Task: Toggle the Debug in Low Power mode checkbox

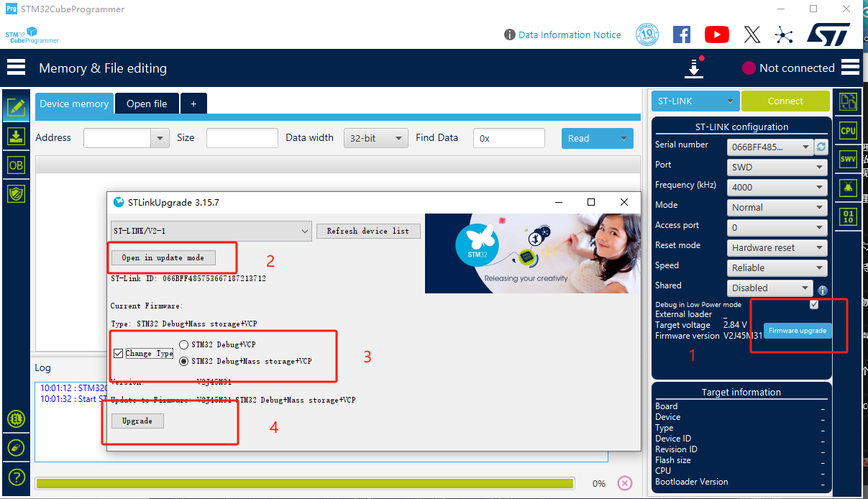Action: pos(814,304)
